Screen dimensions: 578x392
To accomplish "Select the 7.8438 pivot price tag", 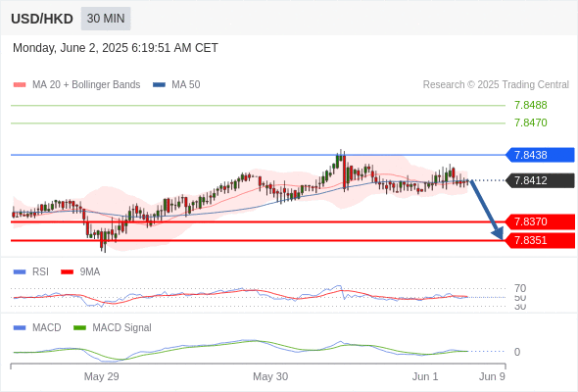I will (x=540, y=155).
